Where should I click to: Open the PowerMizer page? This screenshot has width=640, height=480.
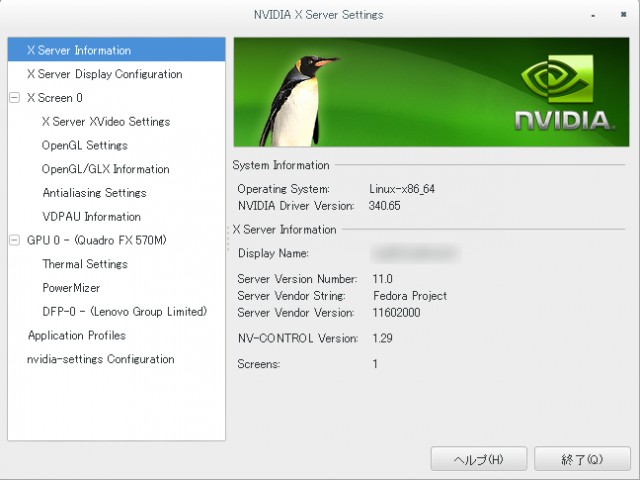click(x=71, y=288)
